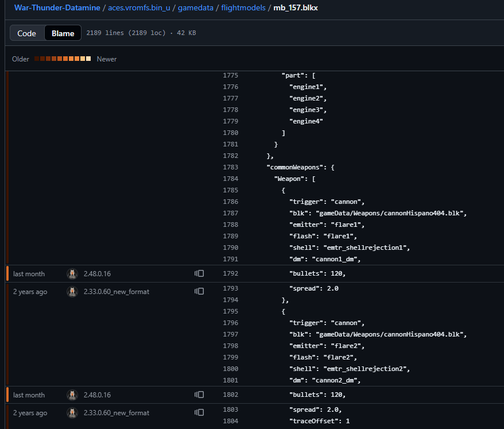
Task: View blame prior to change at line 1793
Action: tap(199, 292)
